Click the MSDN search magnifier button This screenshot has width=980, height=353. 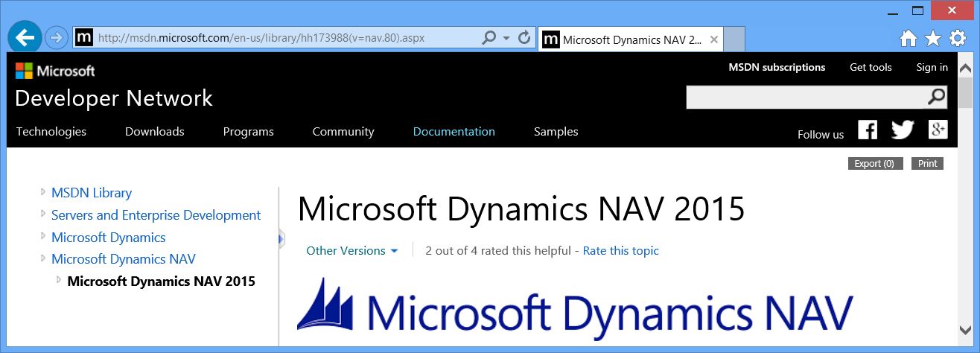coord(937,97)
